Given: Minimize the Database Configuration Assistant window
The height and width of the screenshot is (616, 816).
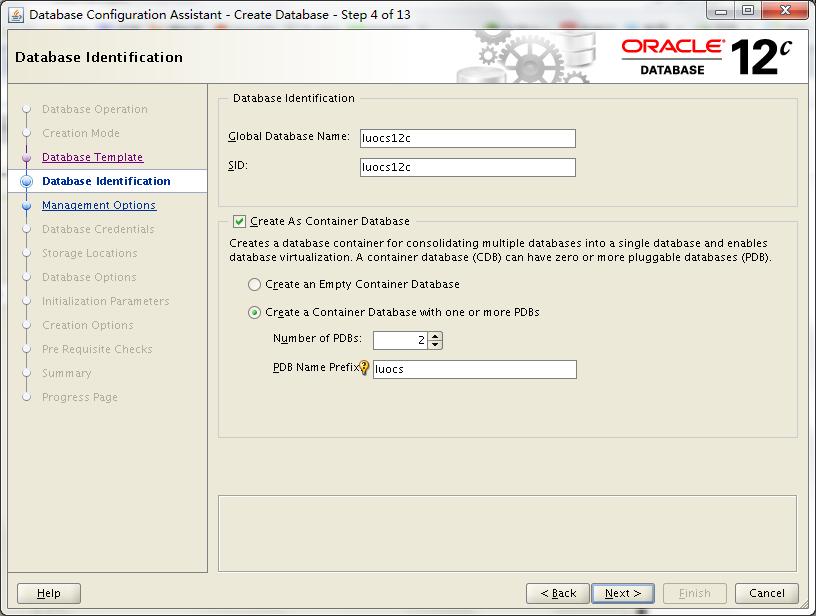Looking at the screenshot, I should pyautogui.click(x=721, y=11).
